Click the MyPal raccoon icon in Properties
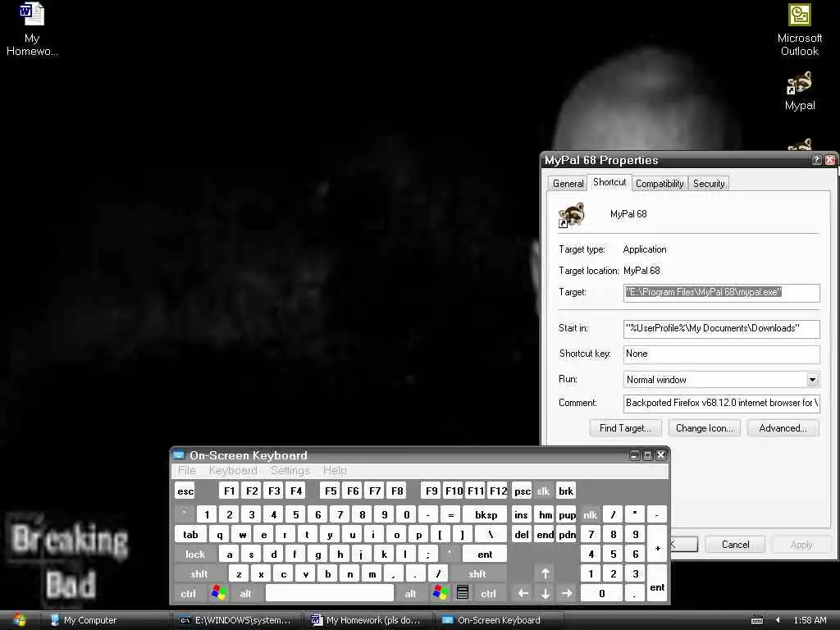 click(x=572, y=215)
